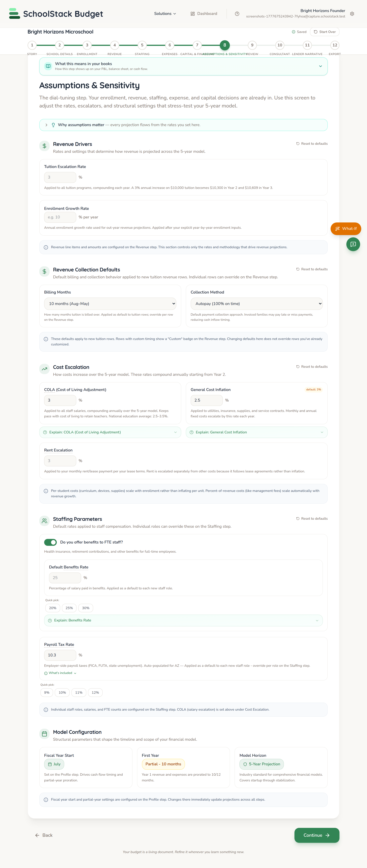
Task: Click the Continue button
Action: [x=317, y=835]
